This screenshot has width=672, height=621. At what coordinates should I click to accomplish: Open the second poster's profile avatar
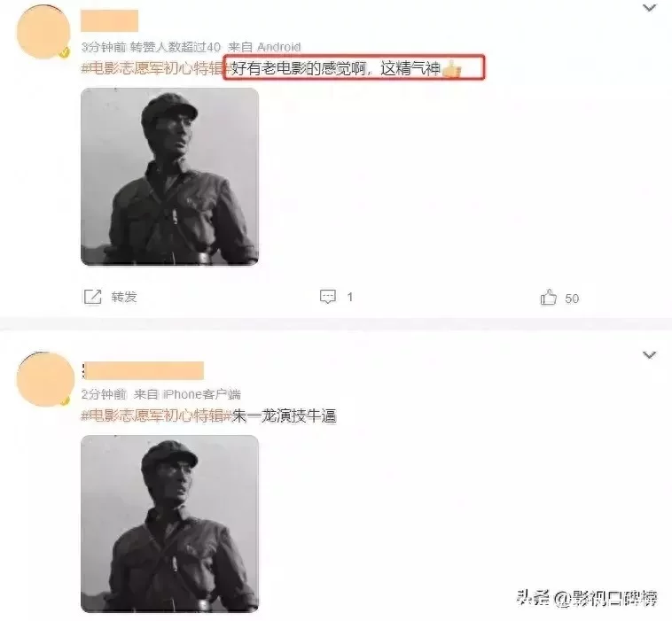(44, 379)
